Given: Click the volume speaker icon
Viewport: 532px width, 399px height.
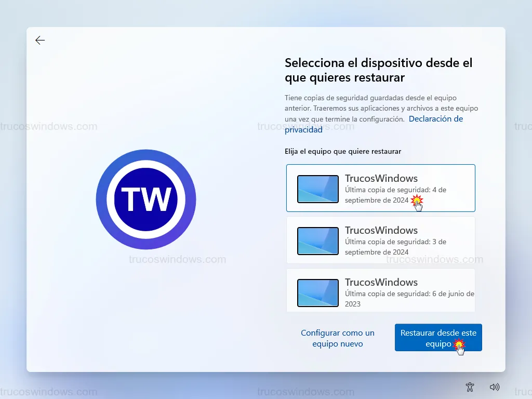Looking at the screenshot, I should [494, 387].
